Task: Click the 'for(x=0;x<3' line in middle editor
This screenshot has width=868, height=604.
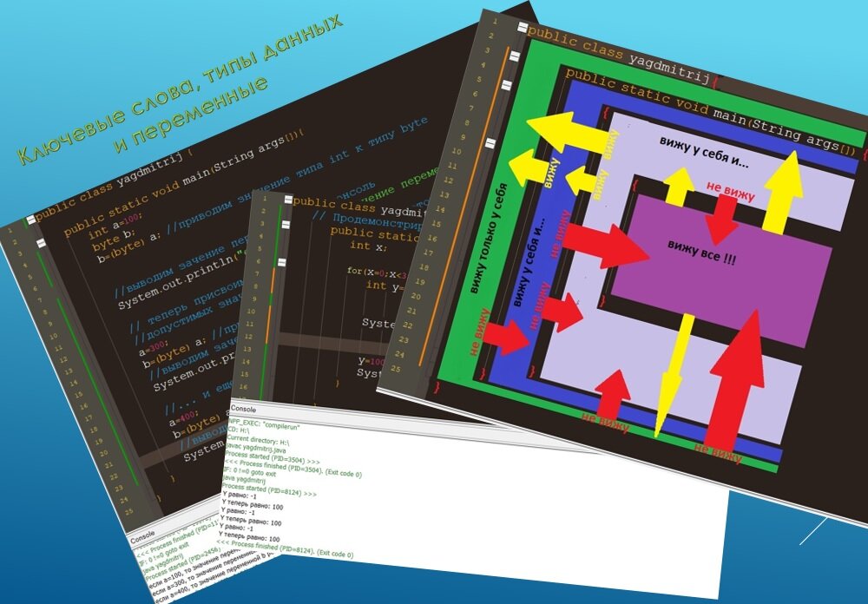Action: 377,272
